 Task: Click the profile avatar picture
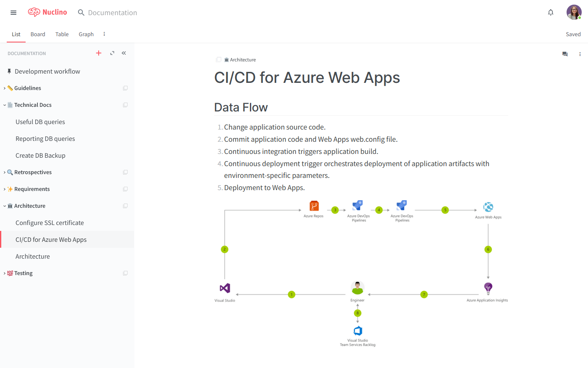pos(574,12)
